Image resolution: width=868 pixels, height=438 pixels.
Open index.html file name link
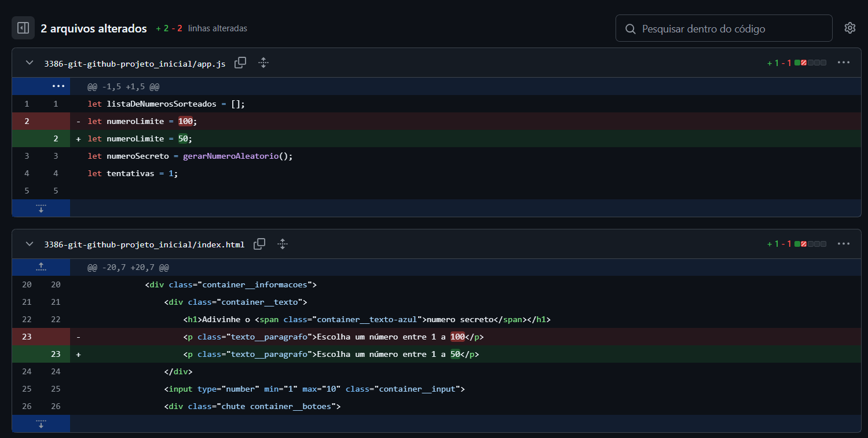pyautogui.click(x=144, y=245)
